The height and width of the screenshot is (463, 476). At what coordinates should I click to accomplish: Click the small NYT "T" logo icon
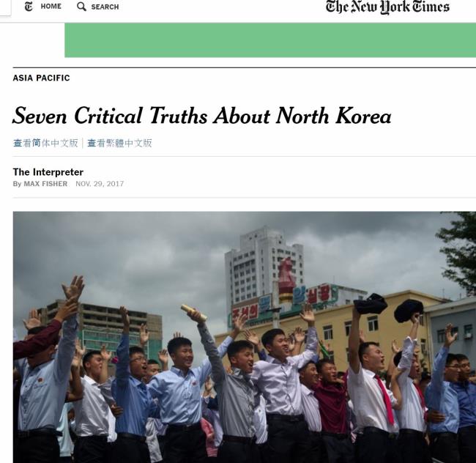coord(29,7)
